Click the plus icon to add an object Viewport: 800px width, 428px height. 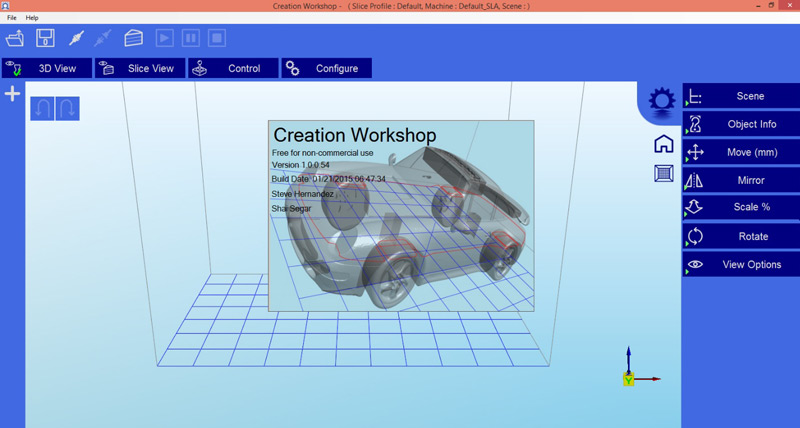12,93
